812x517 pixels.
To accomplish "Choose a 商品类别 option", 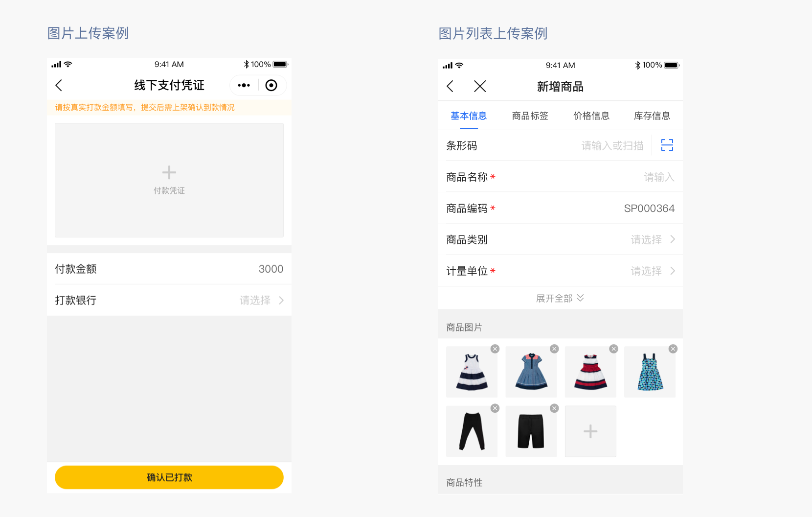I will pos(653,239).
